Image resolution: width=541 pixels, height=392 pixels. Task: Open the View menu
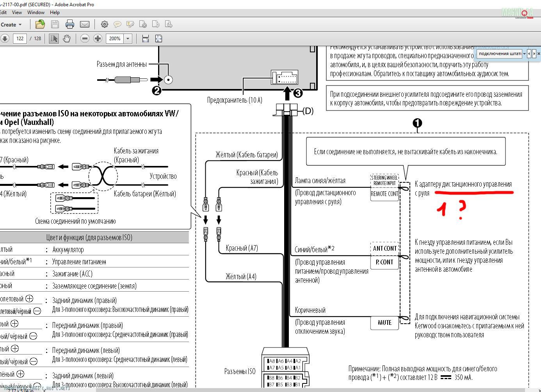(x=17, y=12)
